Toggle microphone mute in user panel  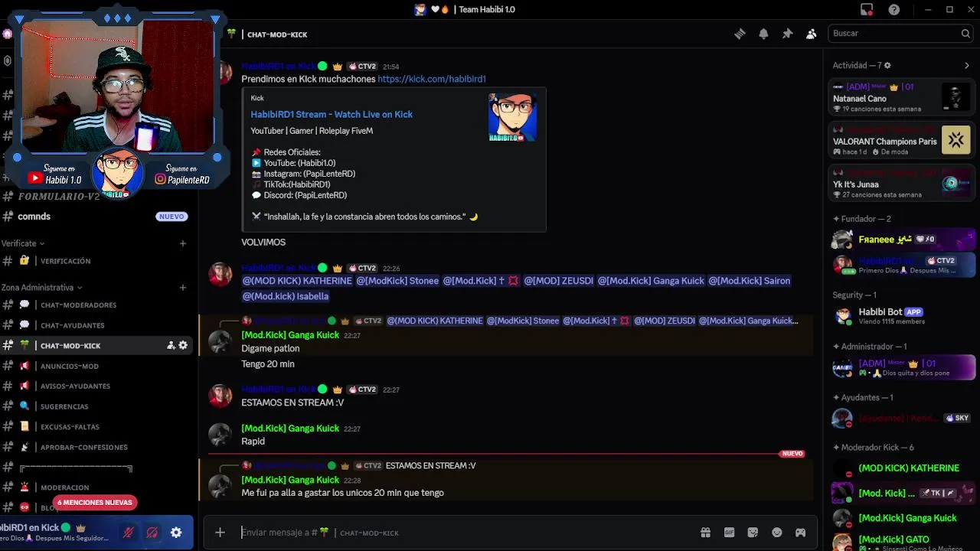pos(129,533)
